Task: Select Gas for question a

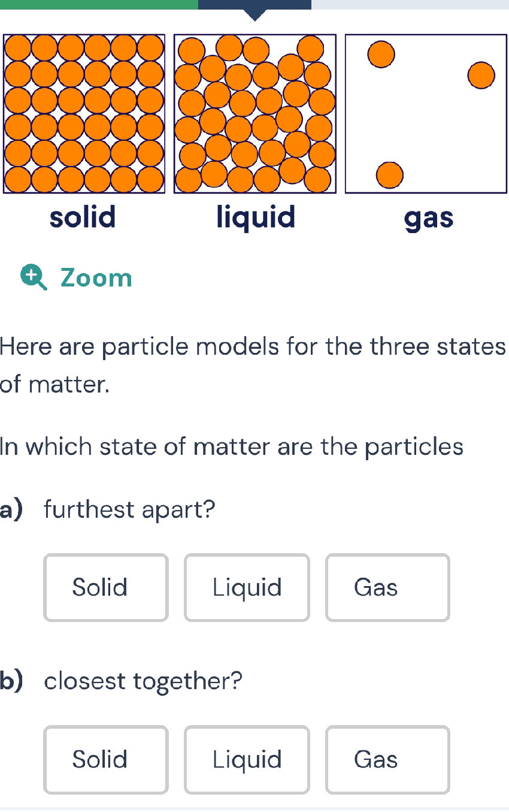Action: 387,587
